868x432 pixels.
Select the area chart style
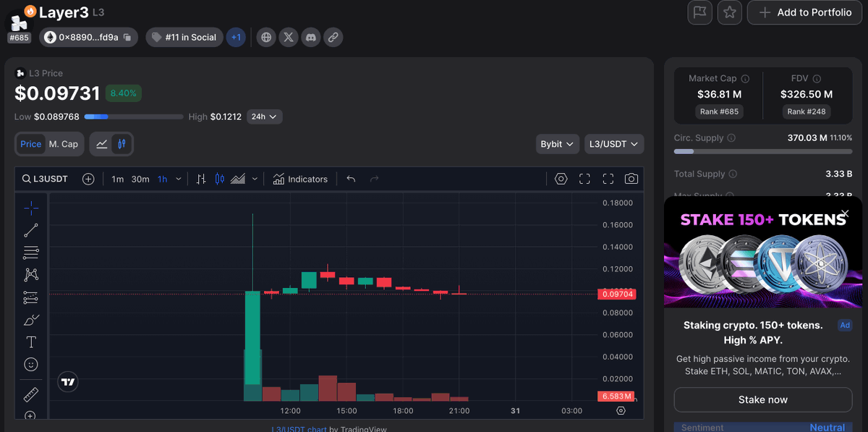238,179
